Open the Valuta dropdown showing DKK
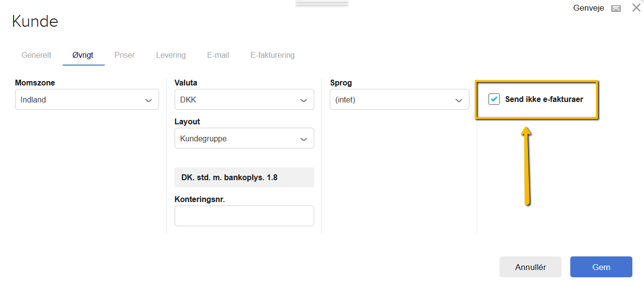This screenshot has height=287, width=644. tap(244, 100)
